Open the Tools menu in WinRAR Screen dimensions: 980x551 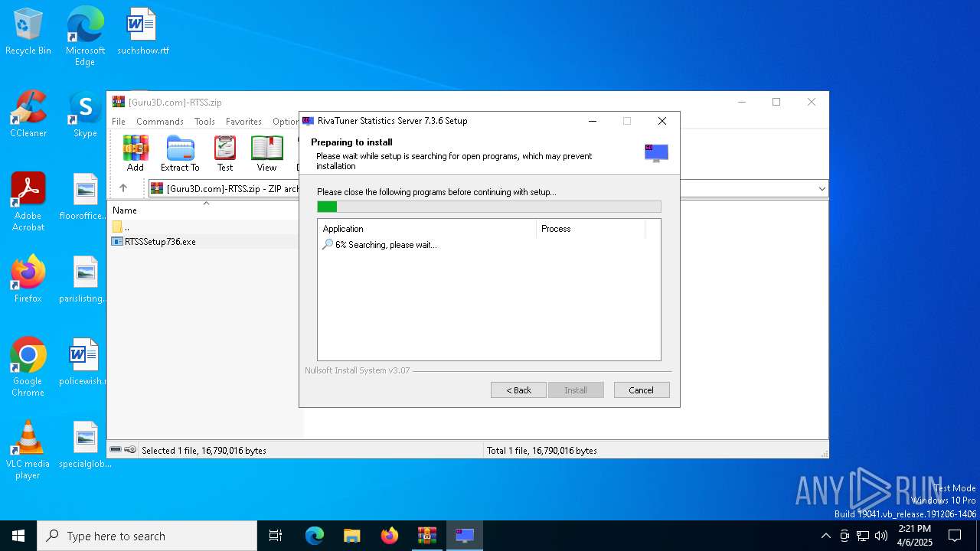204,122
